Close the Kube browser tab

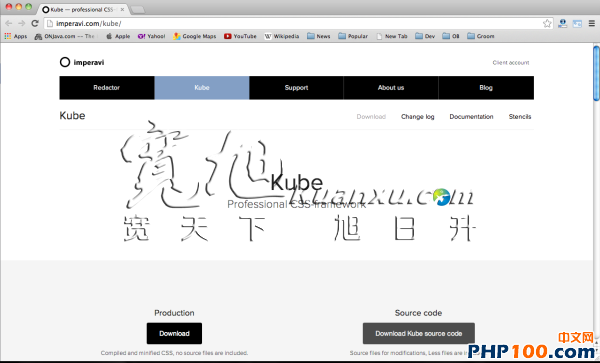122,10
